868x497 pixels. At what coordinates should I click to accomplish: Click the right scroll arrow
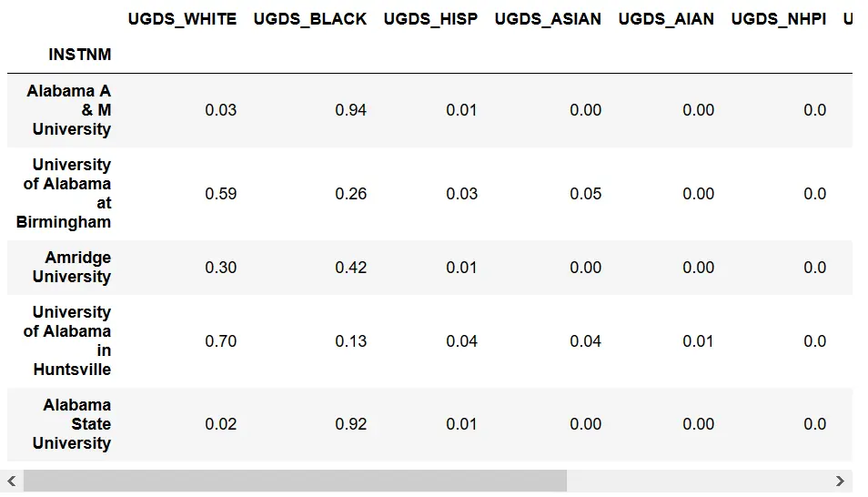(x=840, y=481)
